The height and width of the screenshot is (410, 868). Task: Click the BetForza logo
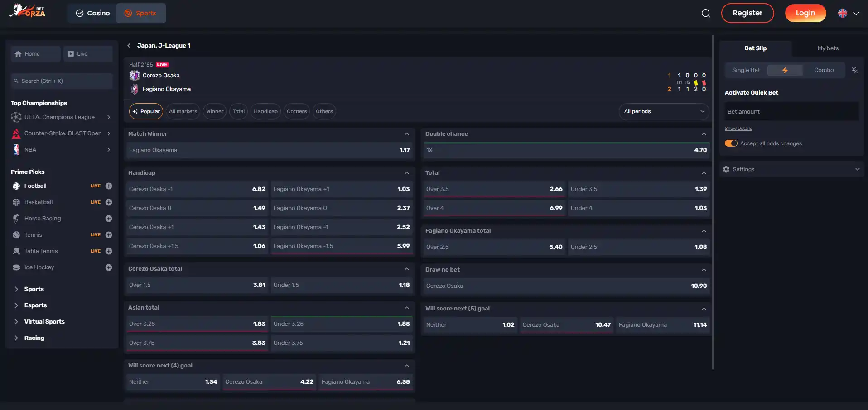click(x=28, y=11)
